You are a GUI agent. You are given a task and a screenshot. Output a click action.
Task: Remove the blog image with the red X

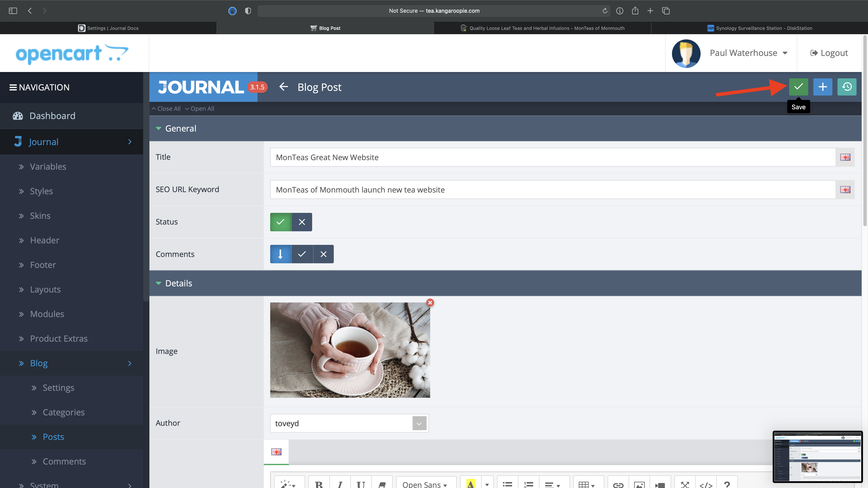coord(430,302)
